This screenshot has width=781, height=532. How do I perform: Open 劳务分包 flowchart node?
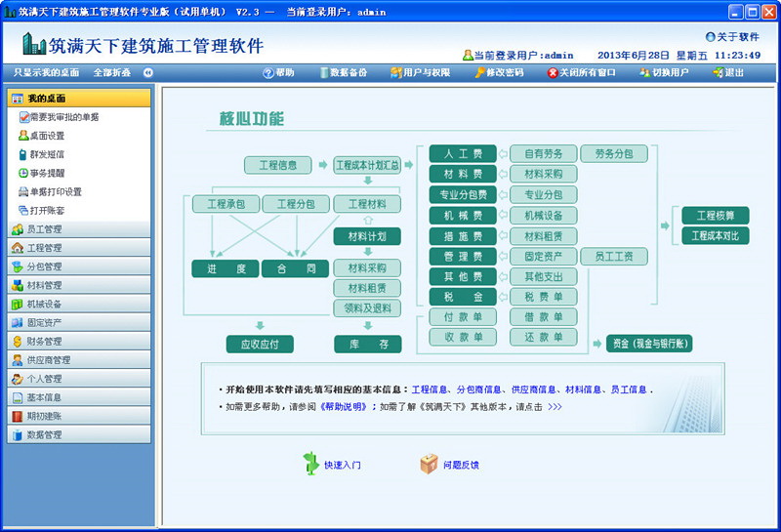point(614,154)
